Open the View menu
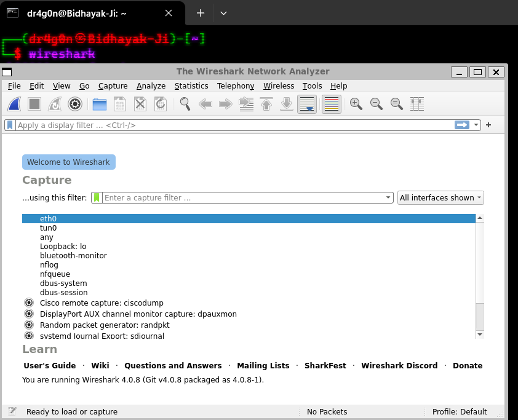 pyautogui.click(x=62, y=86)
